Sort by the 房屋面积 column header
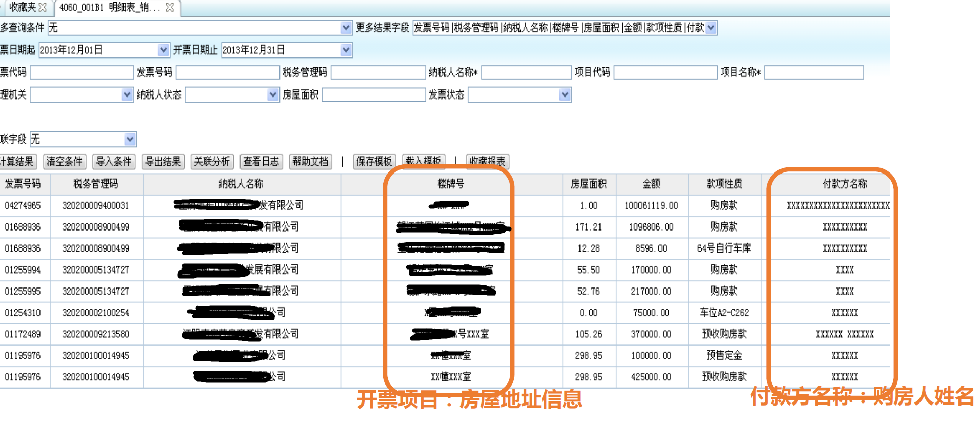Viewport: 980px width, 422px height. coord(589,184)
